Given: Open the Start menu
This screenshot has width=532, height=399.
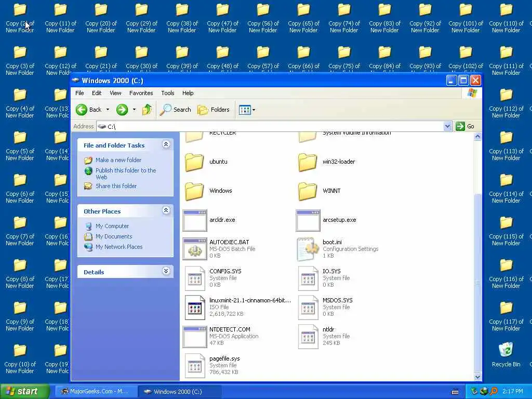Looking at the screenshot, I should pyautogui.click(x=24, y=392).
